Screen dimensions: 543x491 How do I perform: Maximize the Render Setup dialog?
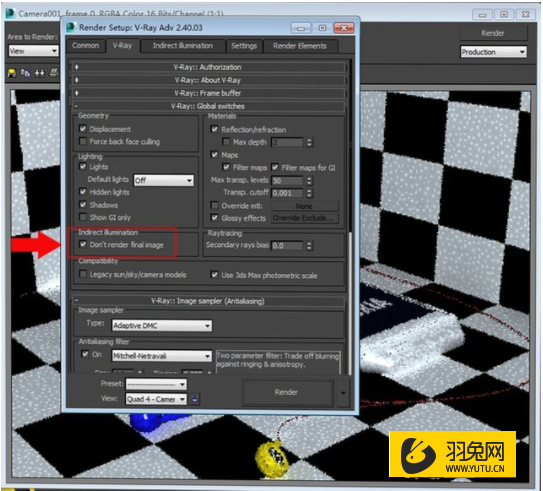tap(322, 28)
